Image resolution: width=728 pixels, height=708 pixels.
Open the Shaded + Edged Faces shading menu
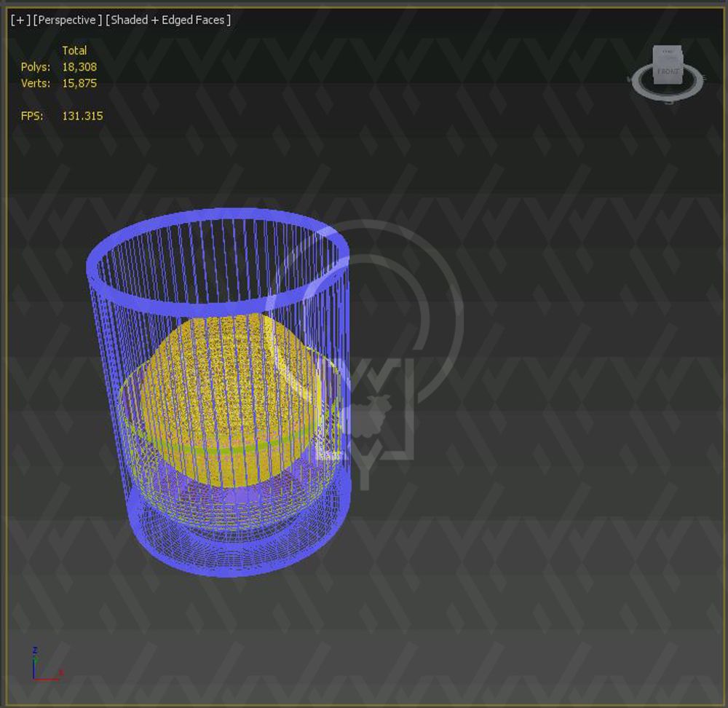click(x=168, y=20)
